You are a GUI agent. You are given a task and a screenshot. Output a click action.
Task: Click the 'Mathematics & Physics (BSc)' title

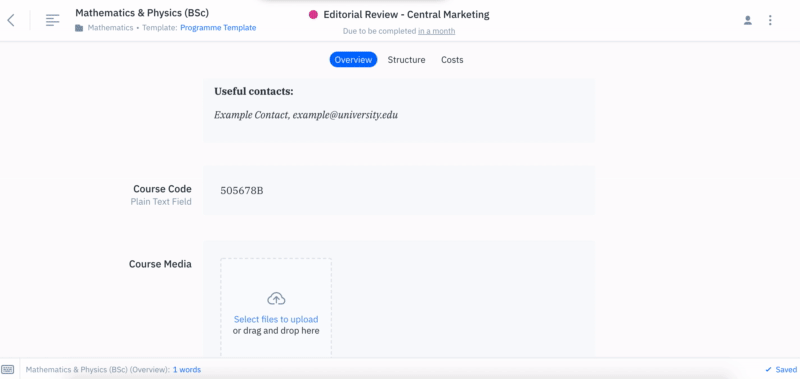142,13
